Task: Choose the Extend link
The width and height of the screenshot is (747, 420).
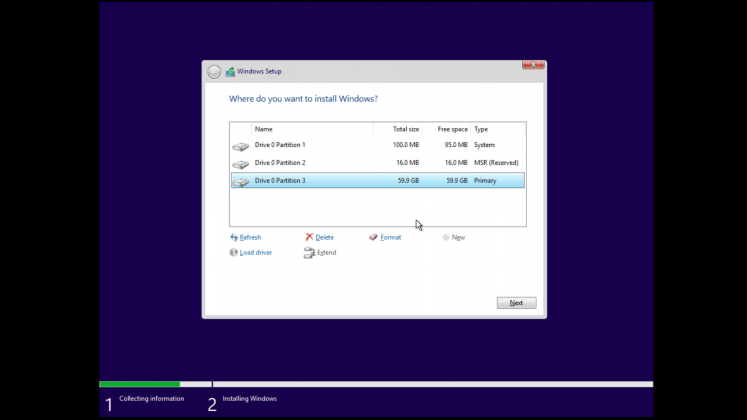Action: click(x=326, y=252)
